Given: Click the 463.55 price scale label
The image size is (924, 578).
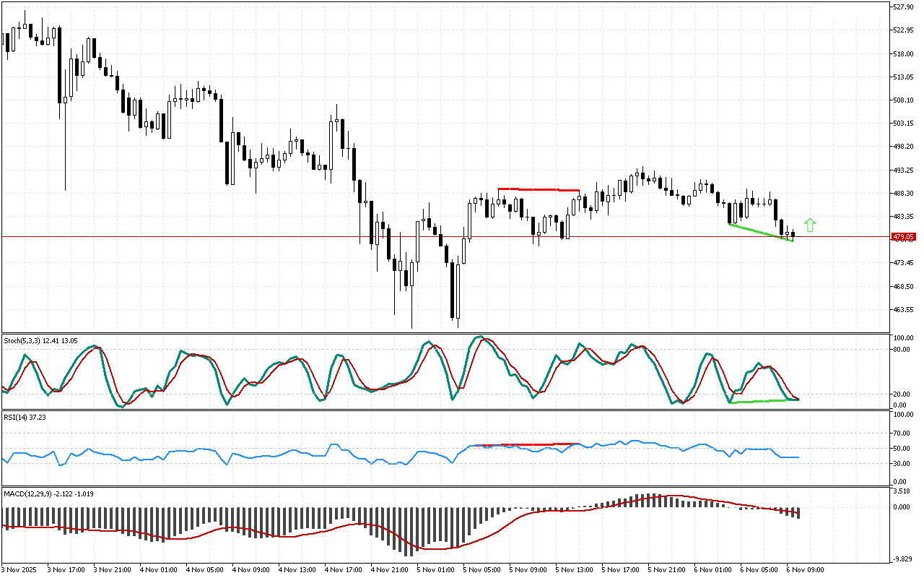Looking at the screenshot, I should (903, 310).
